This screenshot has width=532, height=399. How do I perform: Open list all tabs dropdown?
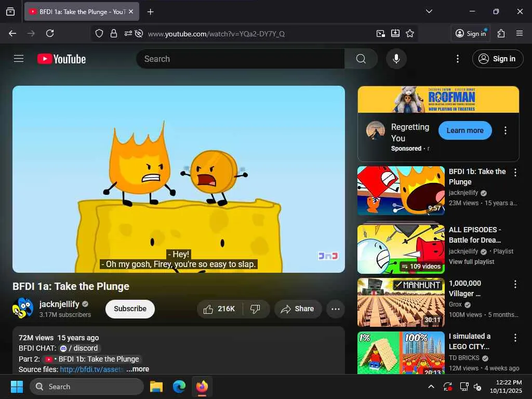429,11
